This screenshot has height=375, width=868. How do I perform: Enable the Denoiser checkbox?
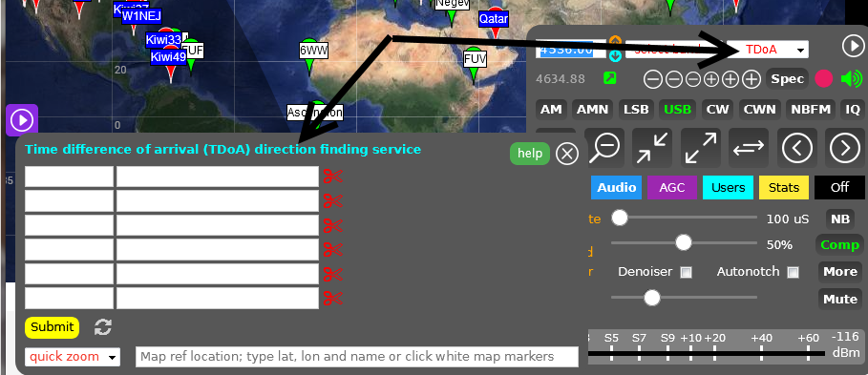point(686,272)
